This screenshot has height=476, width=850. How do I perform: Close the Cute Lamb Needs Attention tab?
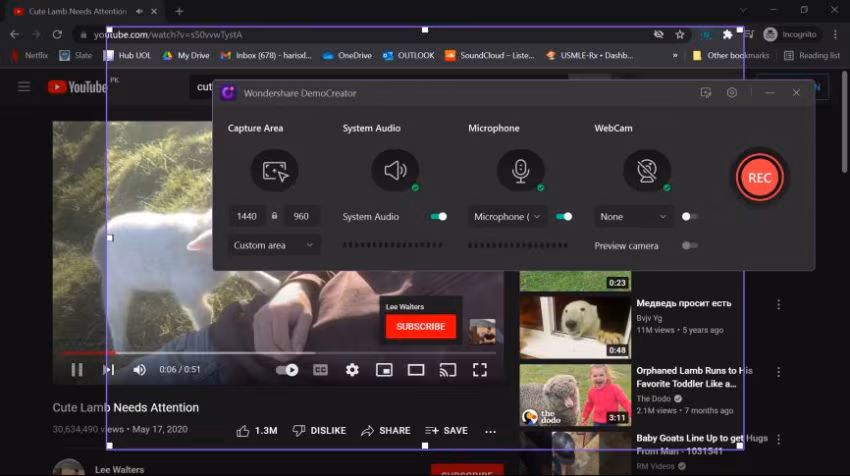(154, 11)
